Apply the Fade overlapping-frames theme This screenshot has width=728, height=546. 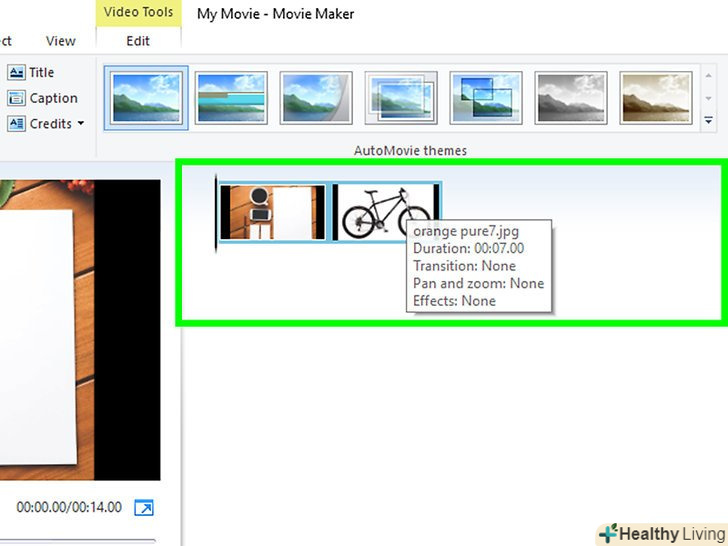pos(401,98)
